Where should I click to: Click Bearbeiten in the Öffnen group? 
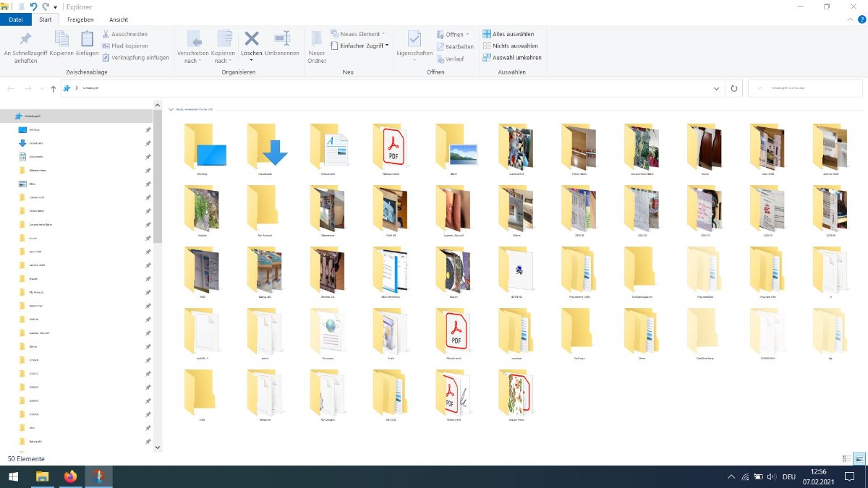pyautogui.click(x=455, y=46)
